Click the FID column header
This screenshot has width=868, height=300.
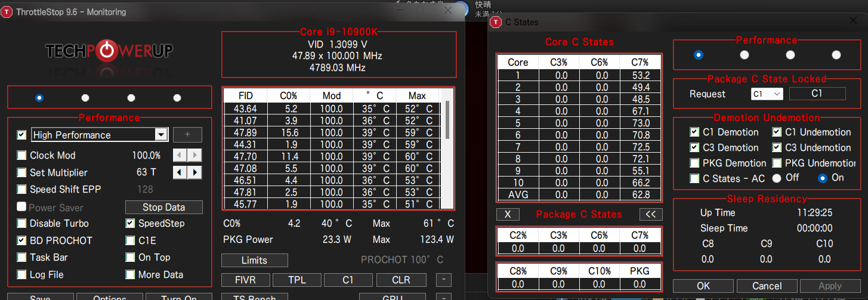click(x=245, y=95)
